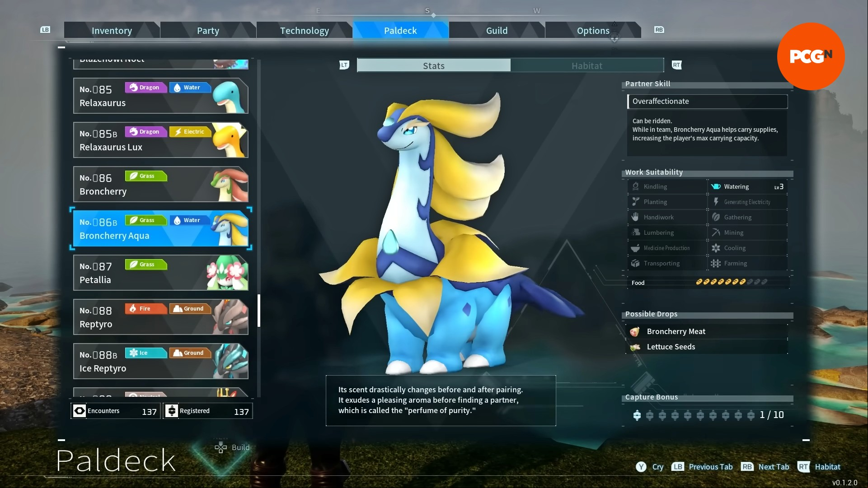Click the Paldeck list scrollbar

click(x=259, y=311)
